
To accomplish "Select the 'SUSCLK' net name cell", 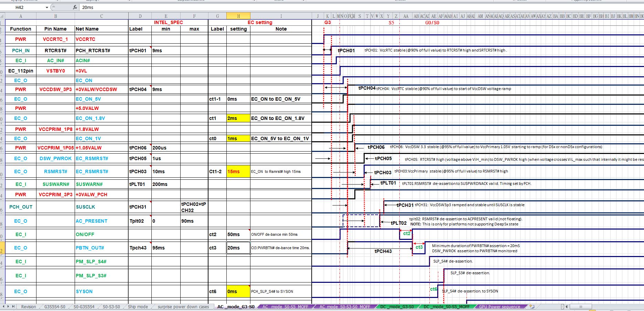I will point(101,207).
